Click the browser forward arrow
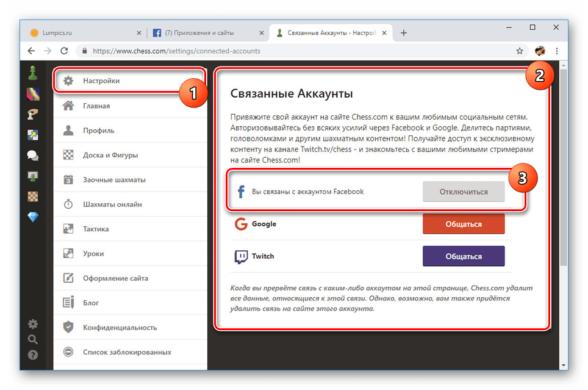The height and width of the screenshot is (390, 588). [x=48, y=51]
